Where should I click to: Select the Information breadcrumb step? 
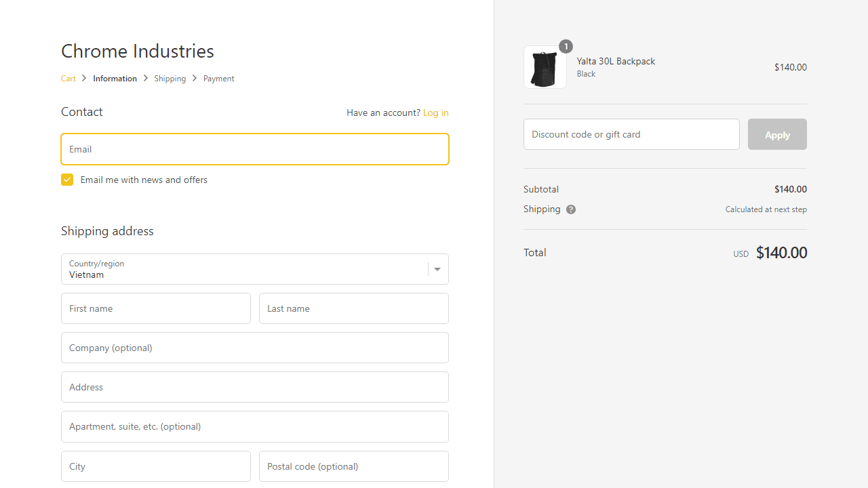tap(115, 79)
